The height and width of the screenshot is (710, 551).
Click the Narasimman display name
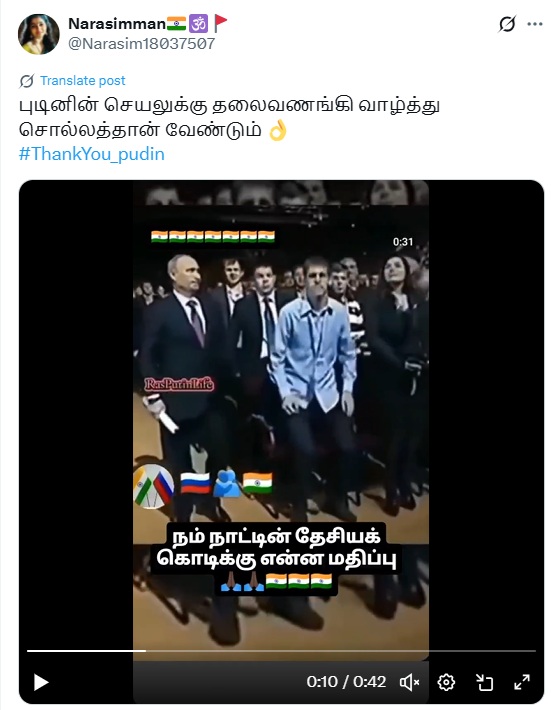pos(117,24)
